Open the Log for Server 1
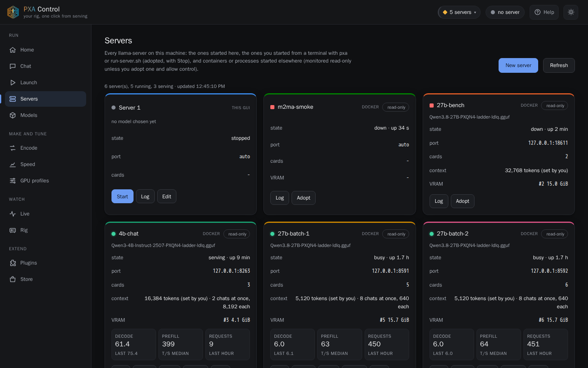This screenshot has width=588, height=368. (145, 196)
